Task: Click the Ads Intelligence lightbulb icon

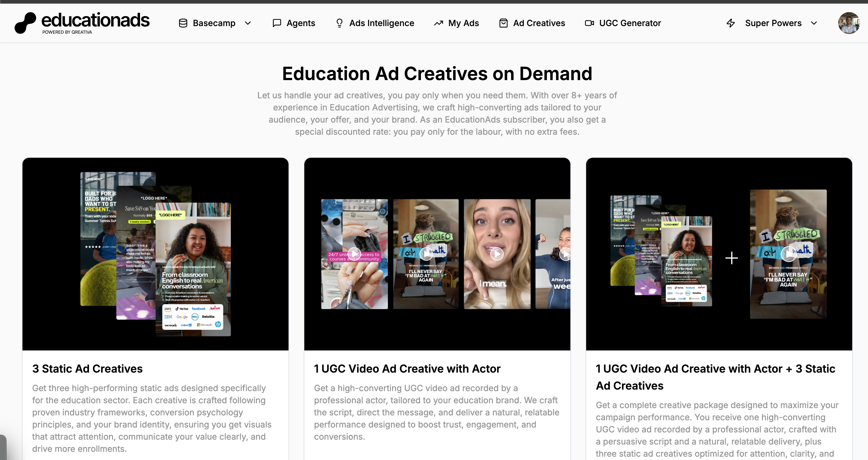Action: pos(339,23)
